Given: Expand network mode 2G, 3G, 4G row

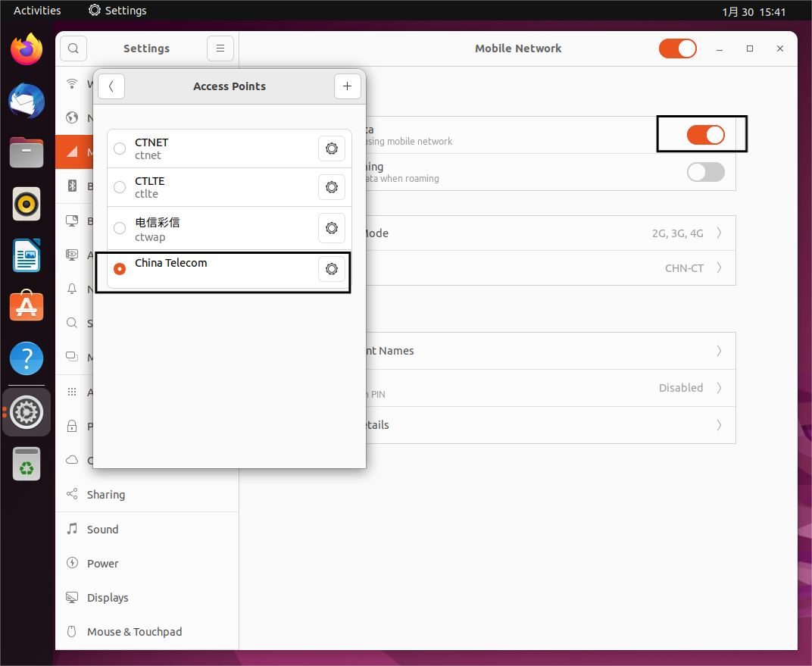Looking at the screenshot, I should [x=550, y=233].
